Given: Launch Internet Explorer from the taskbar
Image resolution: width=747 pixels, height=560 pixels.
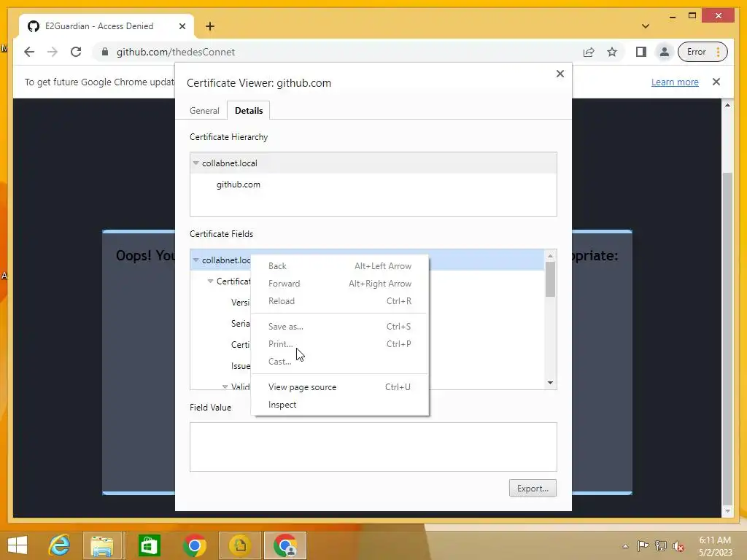Looking at the screenshot, I should (60, 545).
